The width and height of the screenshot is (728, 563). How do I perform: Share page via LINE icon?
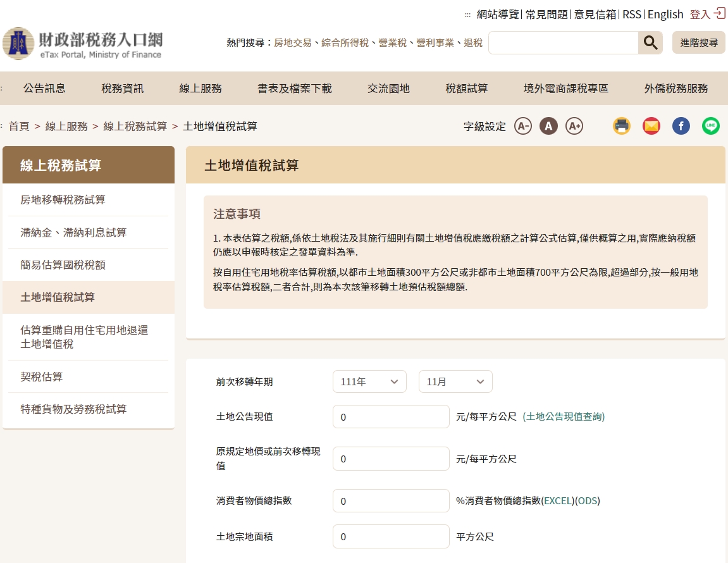coord(711,126)
